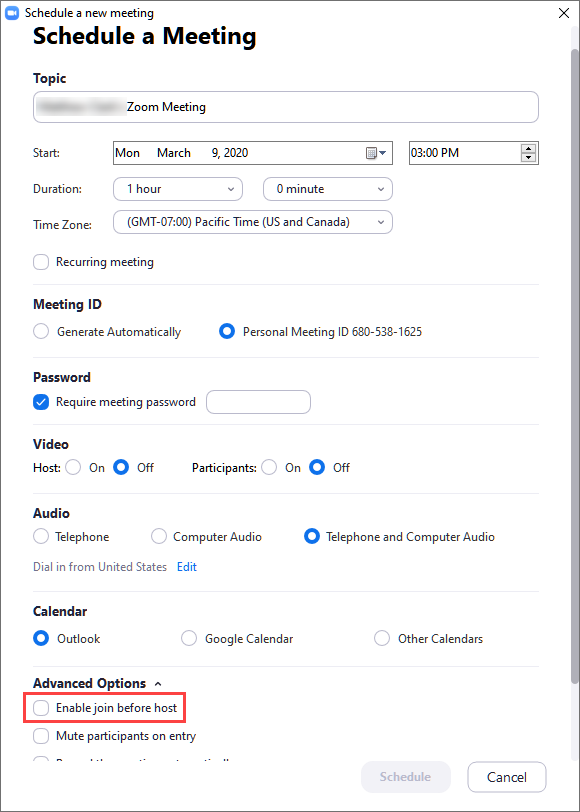Click the down arrow to decrease meeting time
The image size is (580, 812).
[x=528, y=158]
